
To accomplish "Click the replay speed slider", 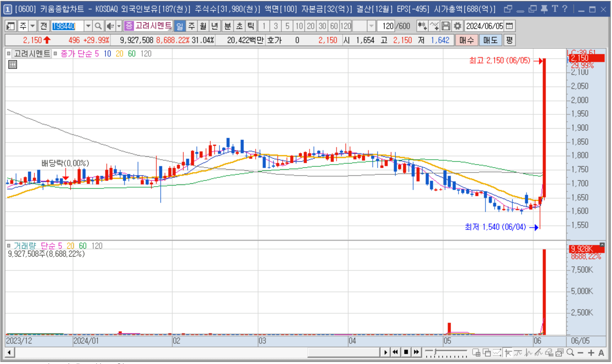I will [446, 353].
